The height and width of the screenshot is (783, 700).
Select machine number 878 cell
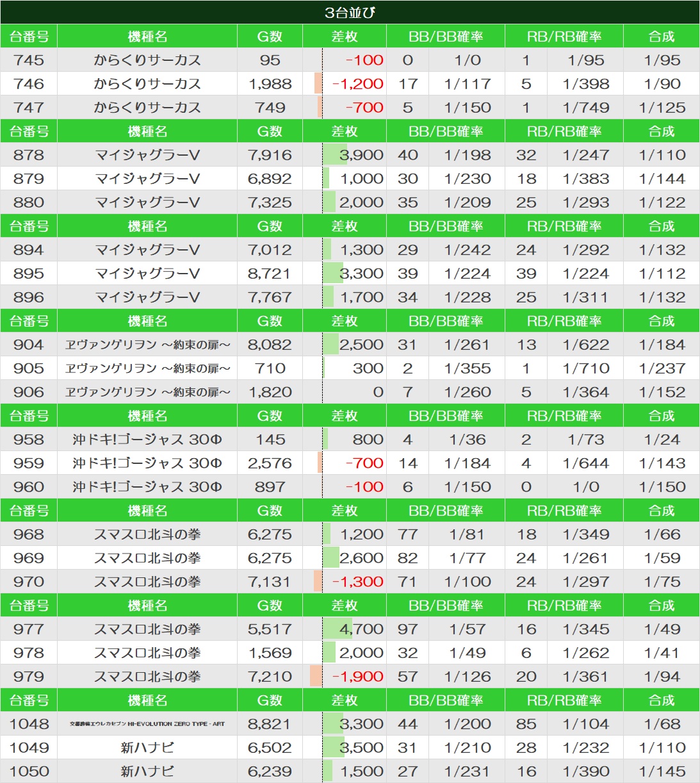click(x=29, y=155)
